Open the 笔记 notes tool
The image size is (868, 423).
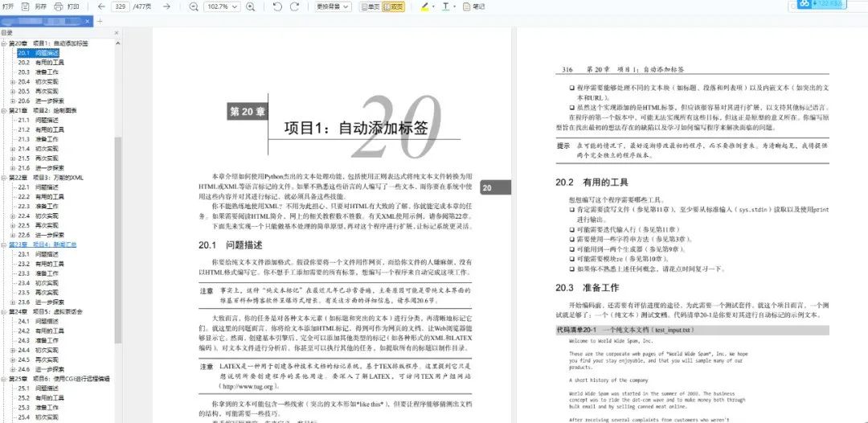(474, 6)
